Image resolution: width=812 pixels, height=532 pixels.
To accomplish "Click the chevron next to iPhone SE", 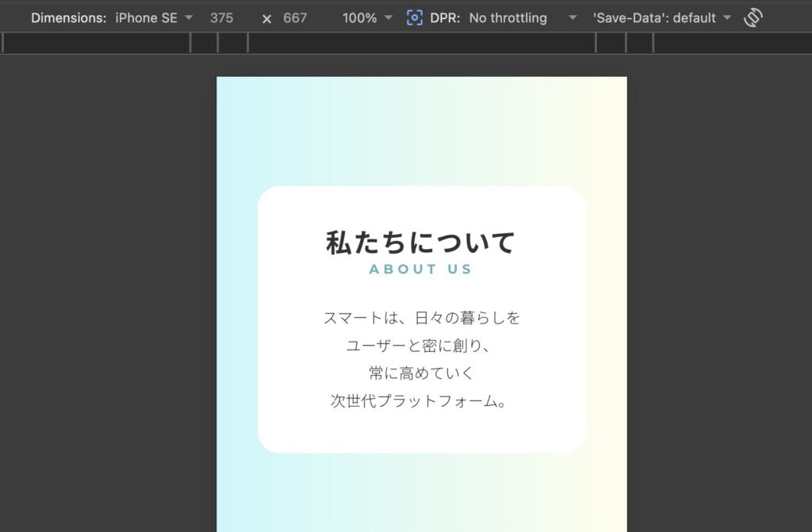I will click(x=189, y=17).
